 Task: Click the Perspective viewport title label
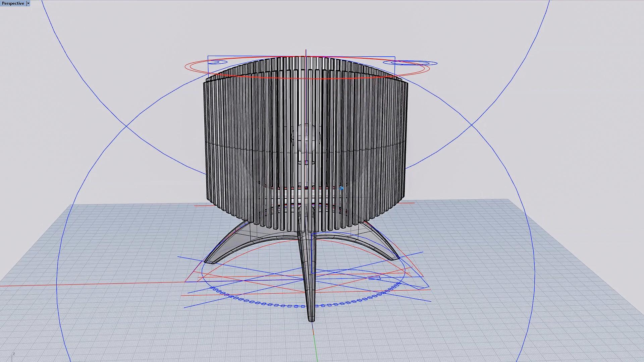pyautogui.click(x=13, y=3)
